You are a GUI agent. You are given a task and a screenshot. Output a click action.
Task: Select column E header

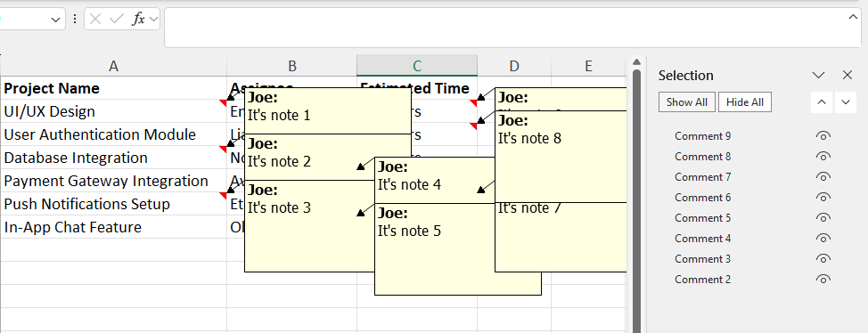(588, 66)
